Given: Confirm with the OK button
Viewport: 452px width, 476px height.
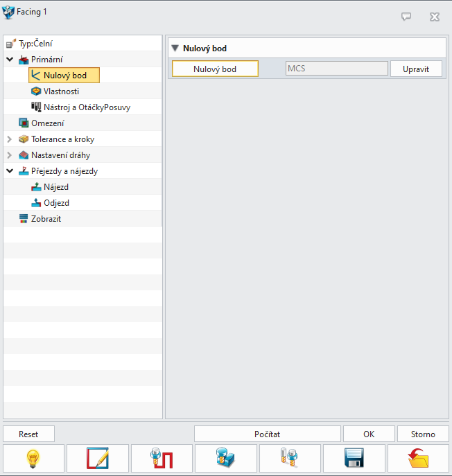Looking at the screenshot, I should point(369,434).
